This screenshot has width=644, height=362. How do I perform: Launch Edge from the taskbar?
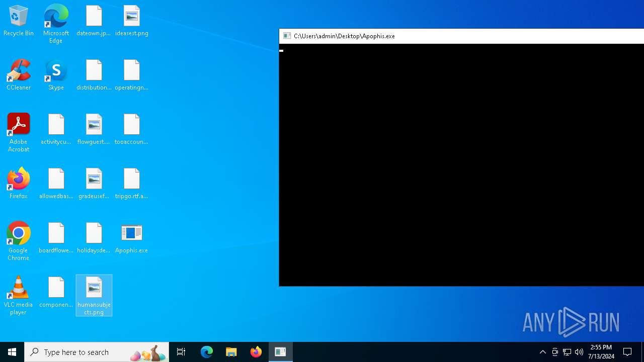point(207,352)
